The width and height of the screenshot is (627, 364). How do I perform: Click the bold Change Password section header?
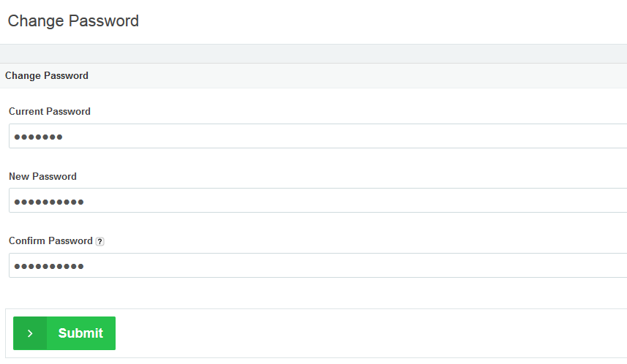click(47, 76)
